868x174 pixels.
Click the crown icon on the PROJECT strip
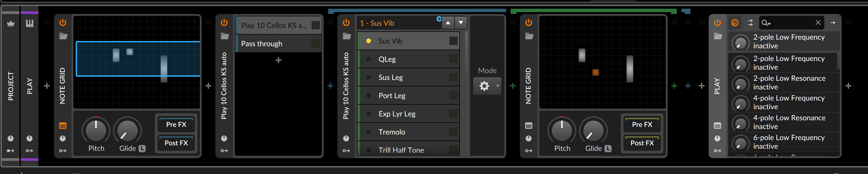coord(11,24)
